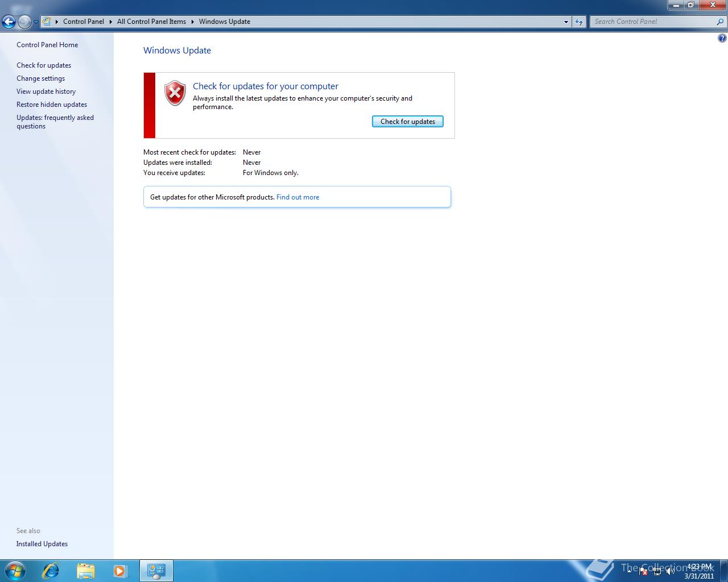Open View update history link

pos(46,92)
